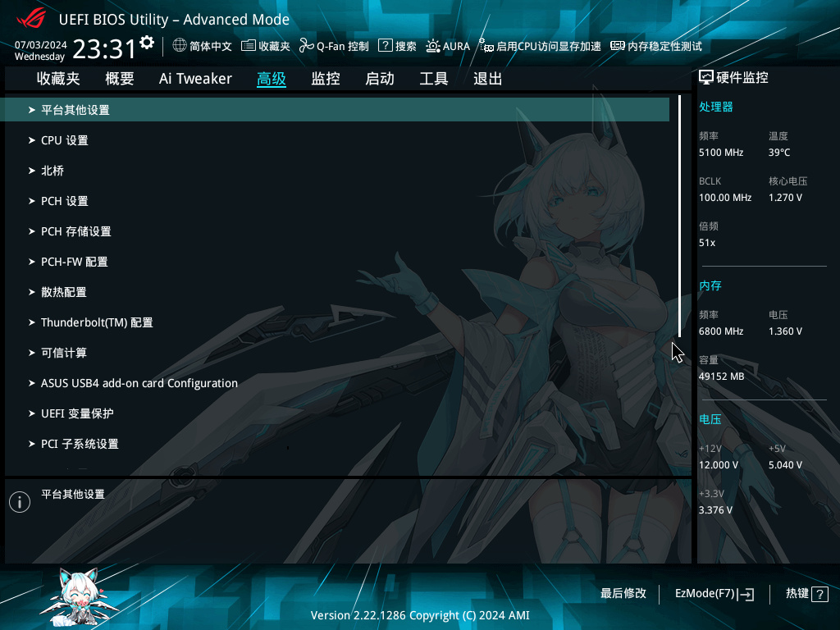Image resolution: width=840 pixels, height=630 pixels.
Task: Click temperature value 39°C
Action: pyautogui.click(x=779, y=153)
